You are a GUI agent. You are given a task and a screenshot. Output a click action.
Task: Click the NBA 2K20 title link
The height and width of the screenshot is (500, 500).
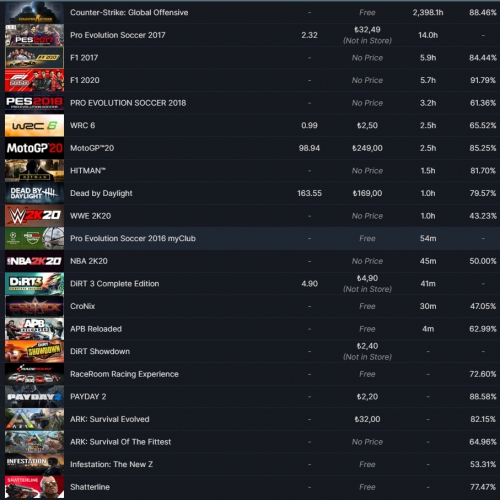89,261
